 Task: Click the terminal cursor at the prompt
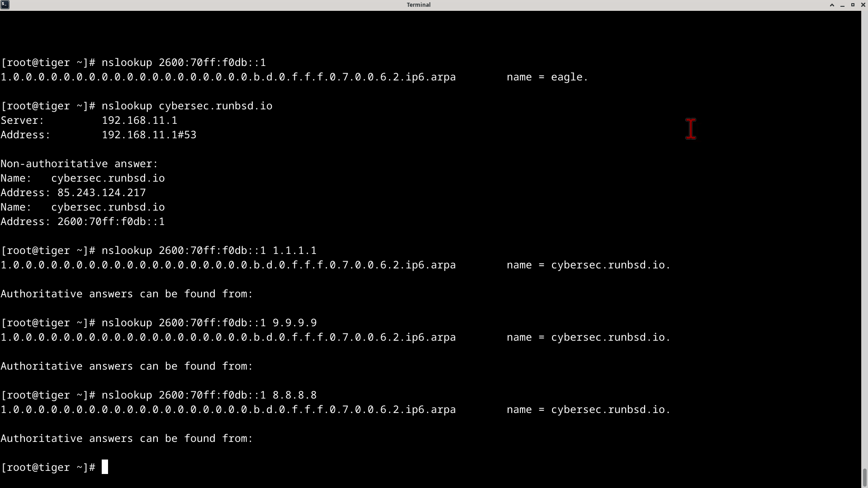104,467
